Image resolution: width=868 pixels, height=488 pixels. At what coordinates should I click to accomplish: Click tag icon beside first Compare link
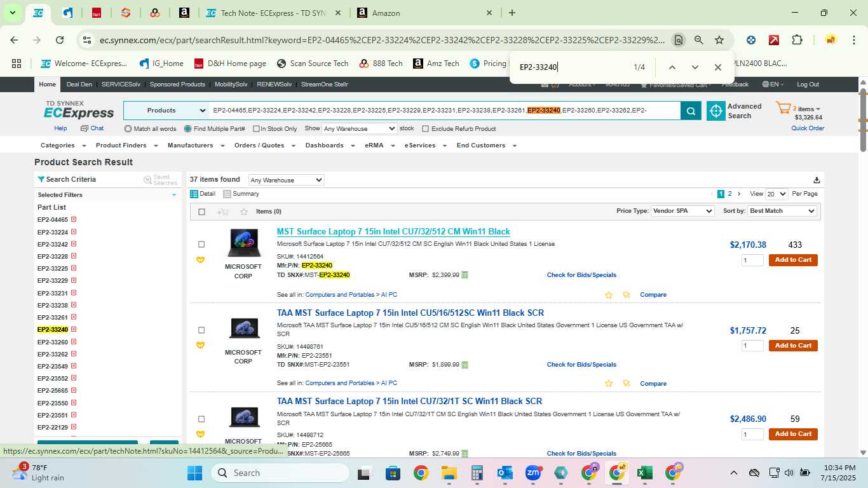coord(627,295)
